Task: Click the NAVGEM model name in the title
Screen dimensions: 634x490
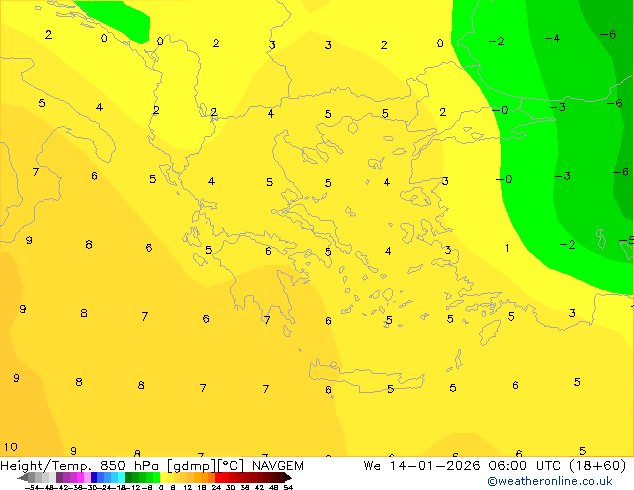Action: (x=277, y=466)
